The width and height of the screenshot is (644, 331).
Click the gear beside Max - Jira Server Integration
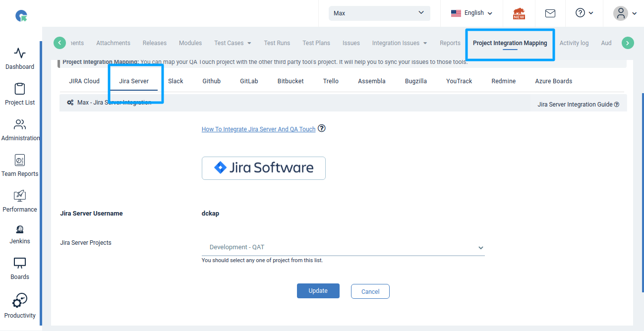click(69, 102)
